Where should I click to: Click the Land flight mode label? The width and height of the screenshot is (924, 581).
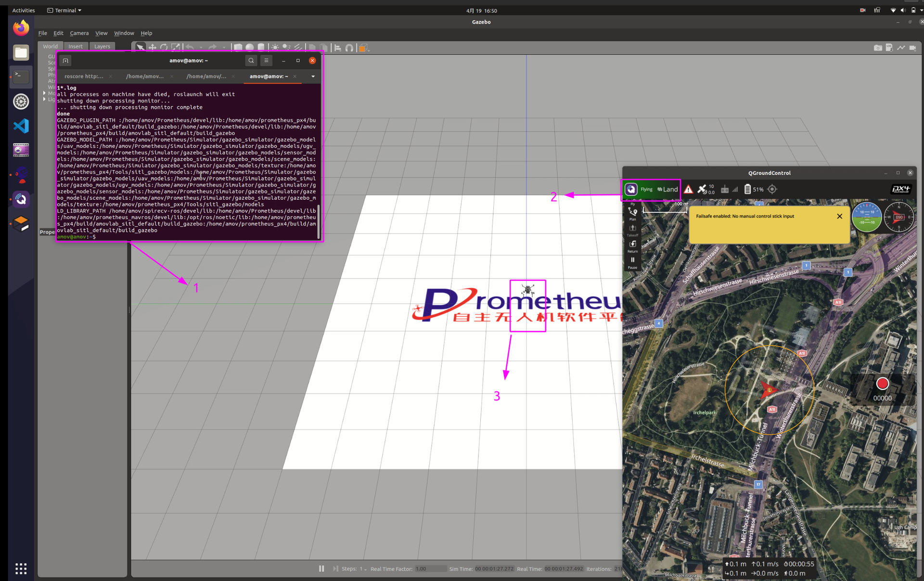tap(668, 189)
